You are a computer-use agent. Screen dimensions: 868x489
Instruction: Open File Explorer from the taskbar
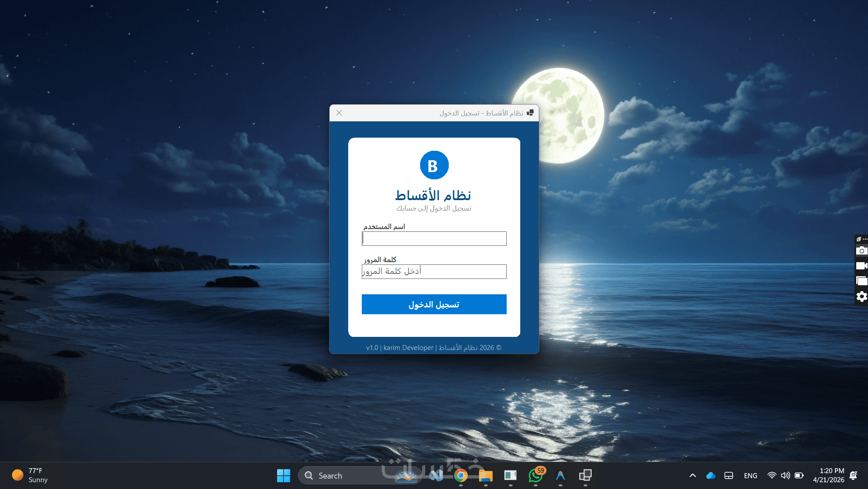[x=486, y=475]
